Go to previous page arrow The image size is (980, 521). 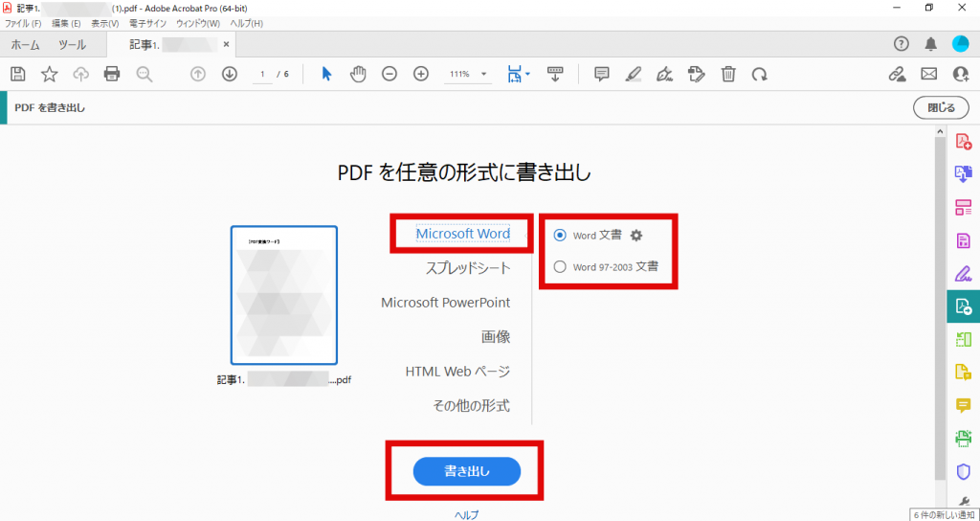[198, 74]
